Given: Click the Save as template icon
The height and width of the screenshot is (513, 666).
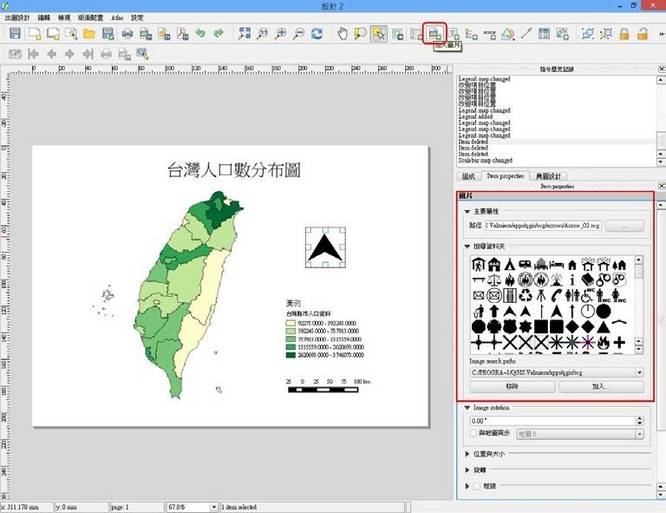Looking at the screenshot, I should point(108,34).
